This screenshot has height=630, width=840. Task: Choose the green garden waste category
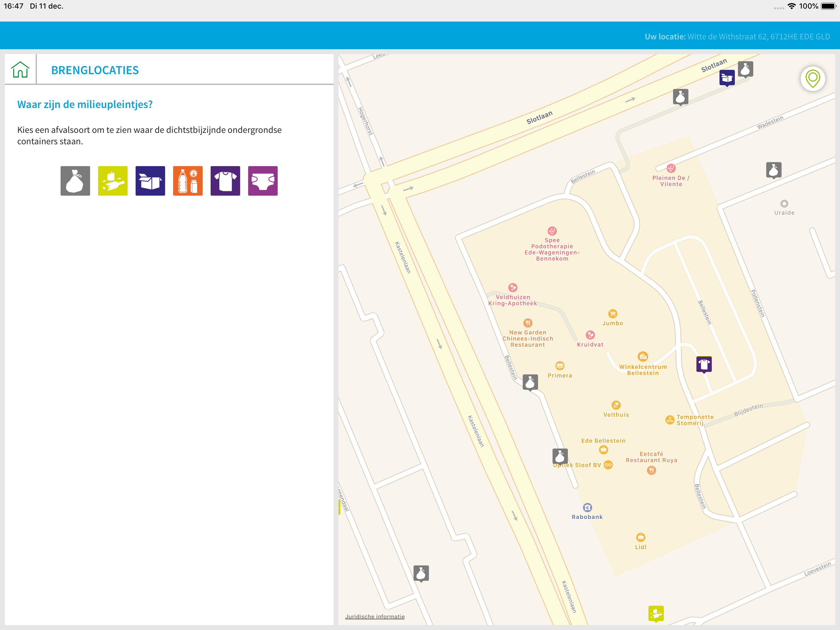[113, 181]
